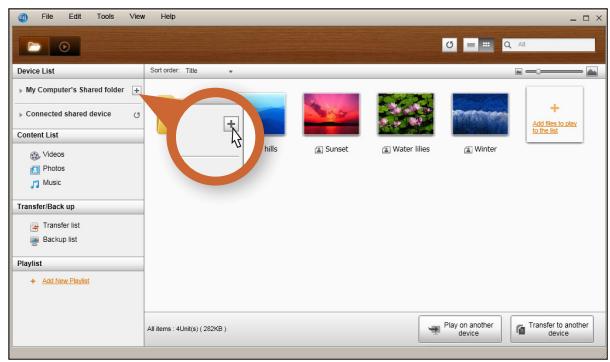Click the All items status text
610x362 pixels.
click(x=186, y=329)
